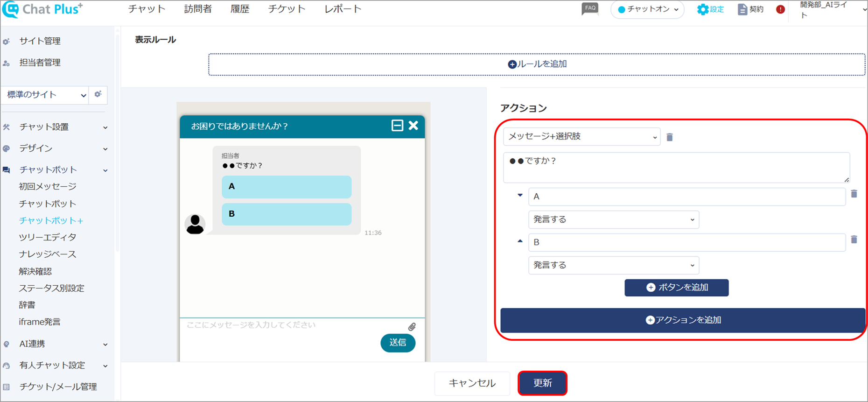Click the キャンセル button
868x402 pixels.
click(472, 383)
